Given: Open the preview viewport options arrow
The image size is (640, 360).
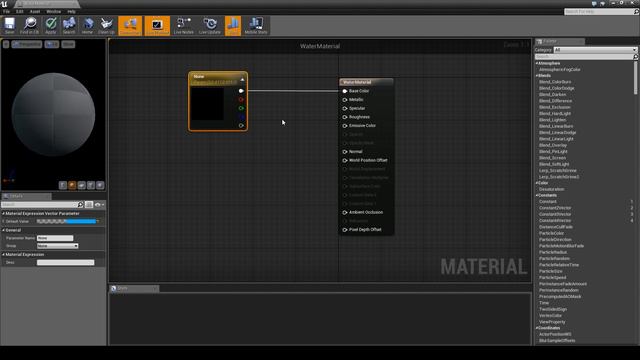Looking at the screenshot, I should (6, 44).
